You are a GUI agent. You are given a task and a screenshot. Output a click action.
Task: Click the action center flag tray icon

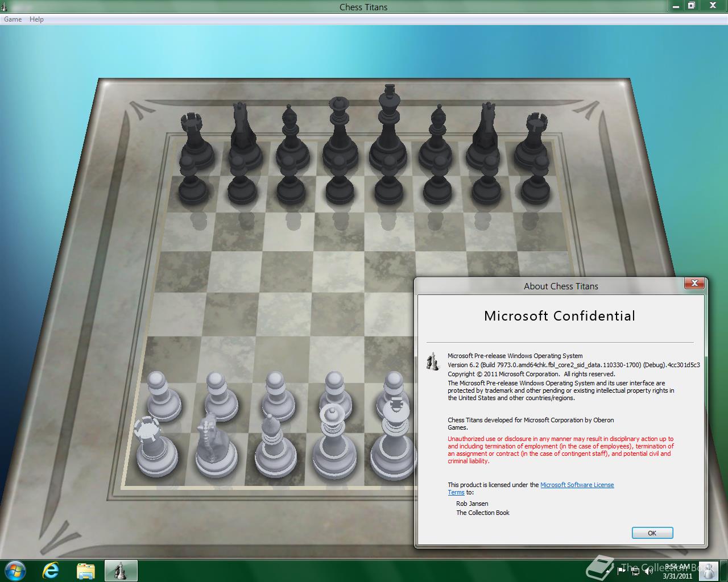click(x=621, y=571)
